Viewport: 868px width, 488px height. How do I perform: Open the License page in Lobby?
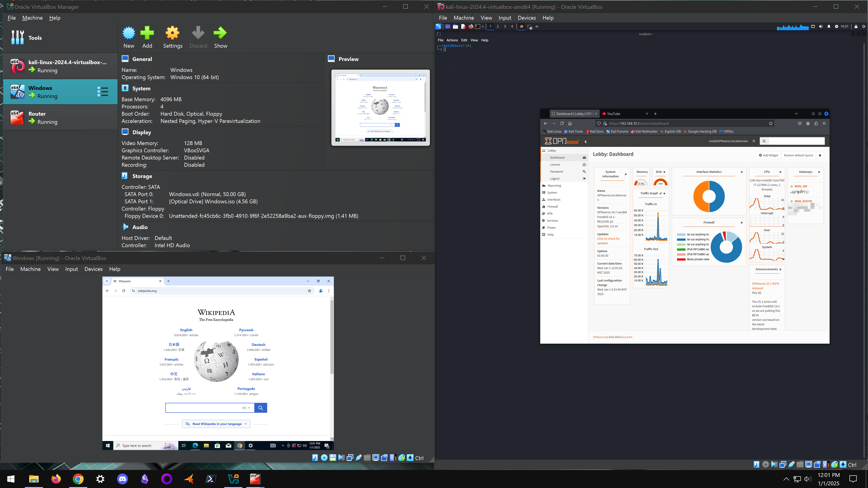564,165
